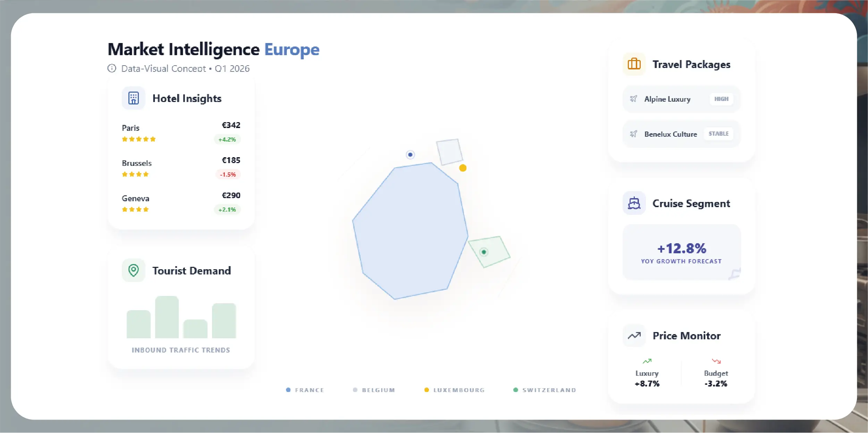Click the red Budget downtrend icon
This screenshot has height=433, width=868.
pos(716,361)
